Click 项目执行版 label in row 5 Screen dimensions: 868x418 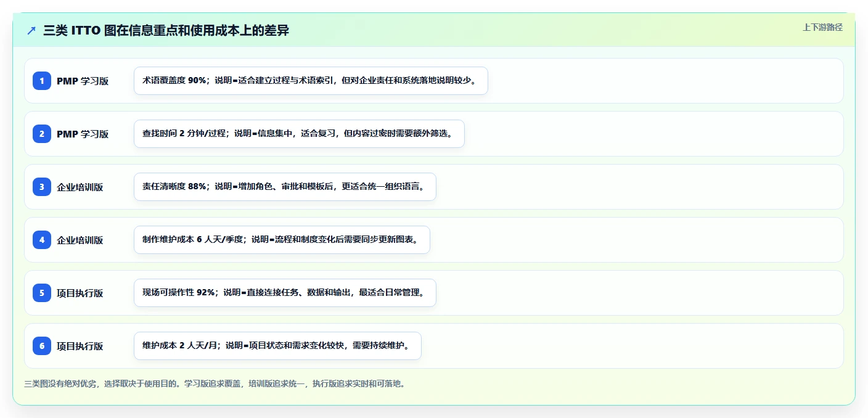80,293
